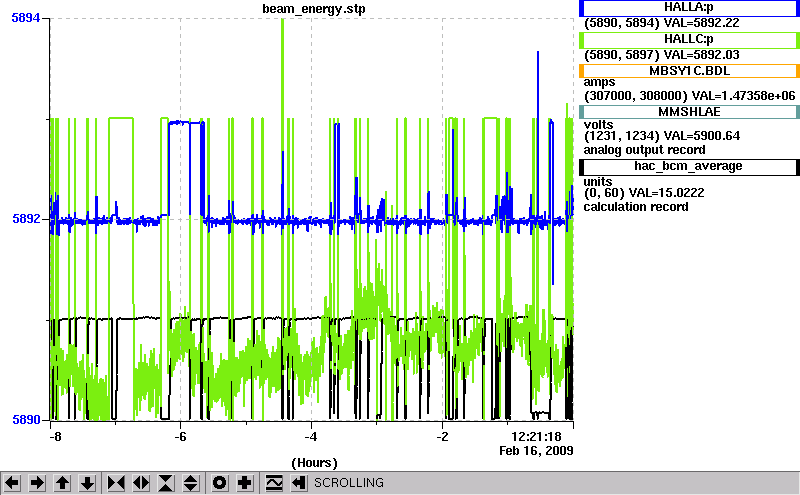Click the vertical zoom-out up/down arrows icon
The image size is (800, 495).
(x=191, y=483)
